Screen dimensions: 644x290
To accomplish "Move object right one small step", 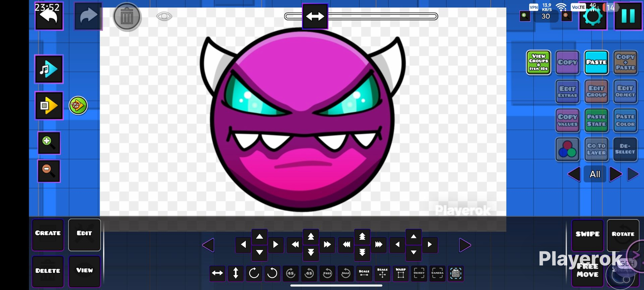I will 276,245.
